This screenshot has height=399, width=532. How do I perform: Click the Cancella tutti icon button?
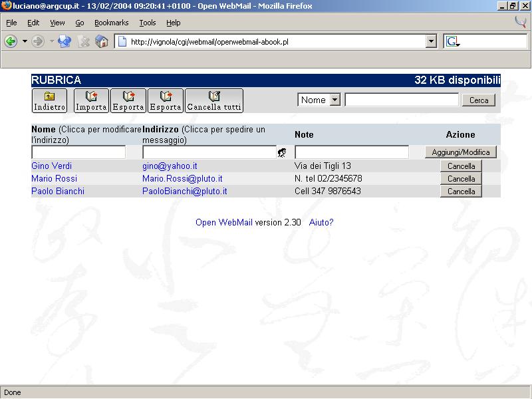214,100
